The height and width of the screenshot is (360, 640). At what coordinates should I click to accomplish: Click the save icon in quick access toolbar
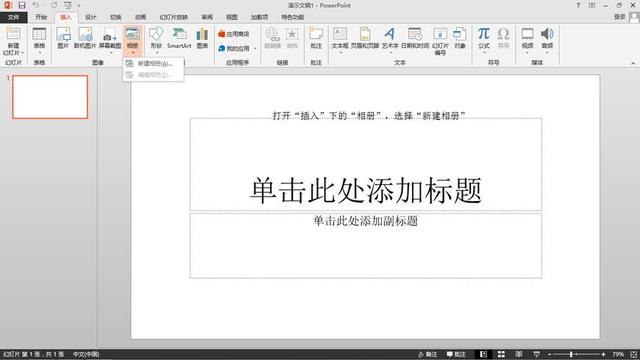pos(22,5)
